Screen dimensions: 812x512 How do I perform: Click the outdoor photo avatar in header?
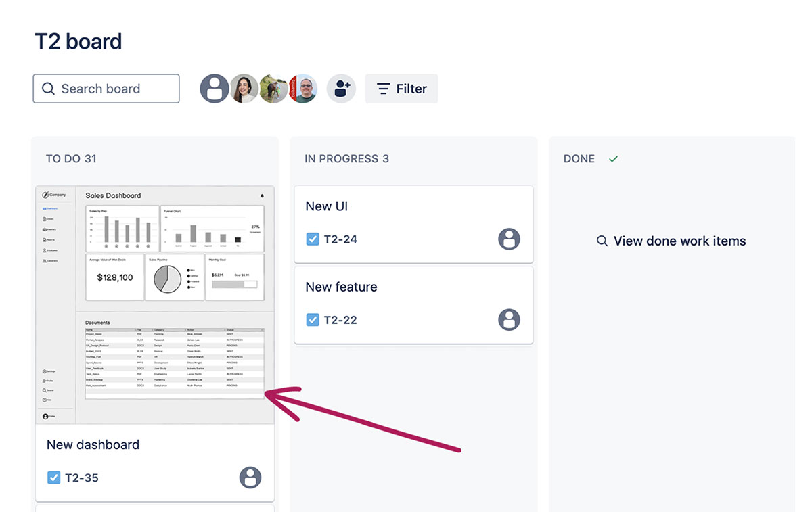pyautogui.click(x=273, y=89)
